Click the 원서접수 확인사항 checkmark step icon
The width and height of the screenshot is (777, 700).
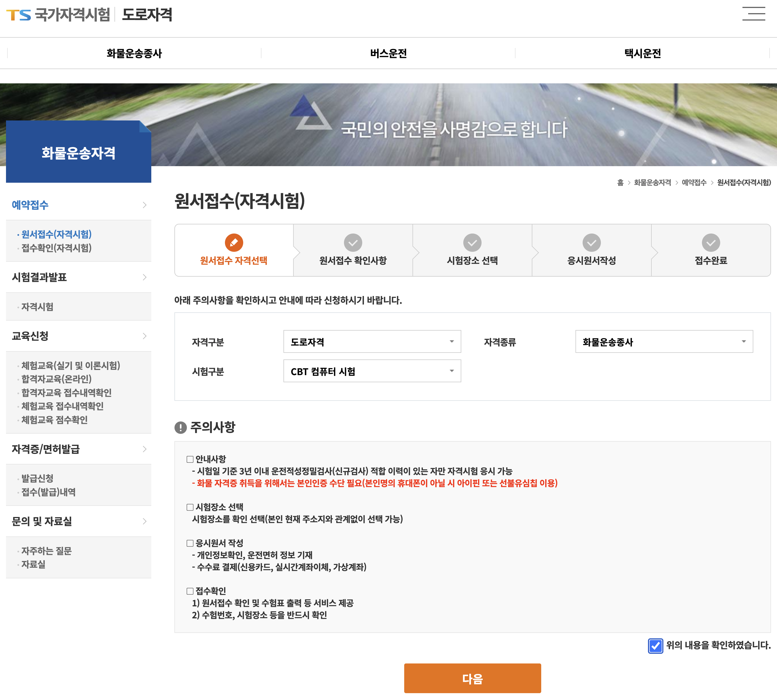click(353, 242)
